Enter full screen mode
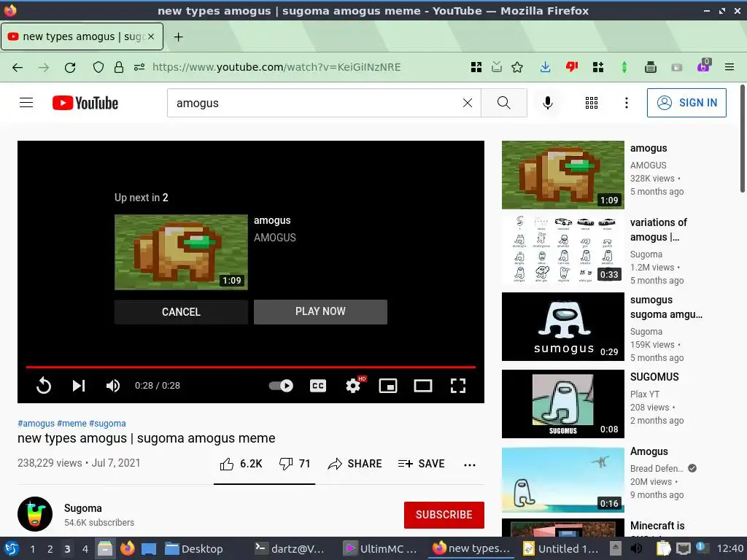747x560 pixels. pos(458,385)
